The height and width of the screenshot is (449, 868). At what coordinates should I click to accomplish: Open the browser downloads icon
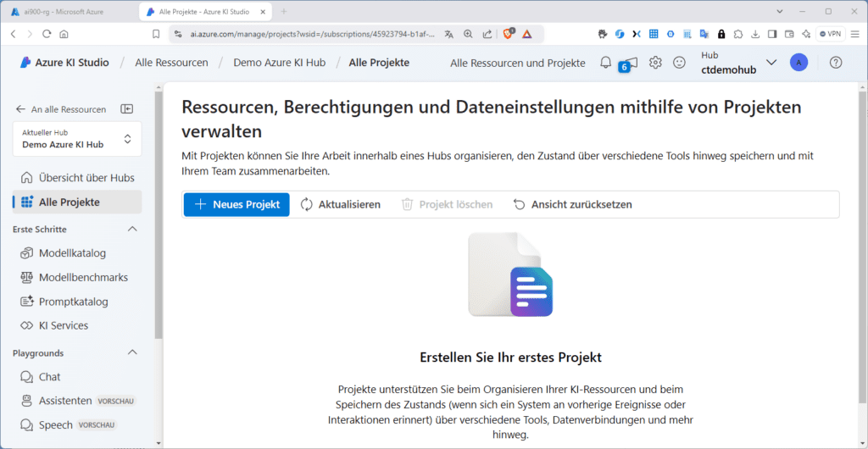tap(755, 34)
